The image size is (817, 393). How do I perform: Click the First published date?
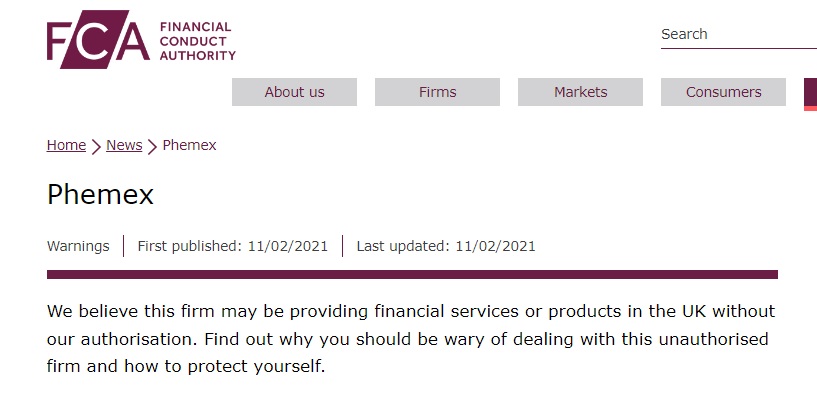[288, 246]
